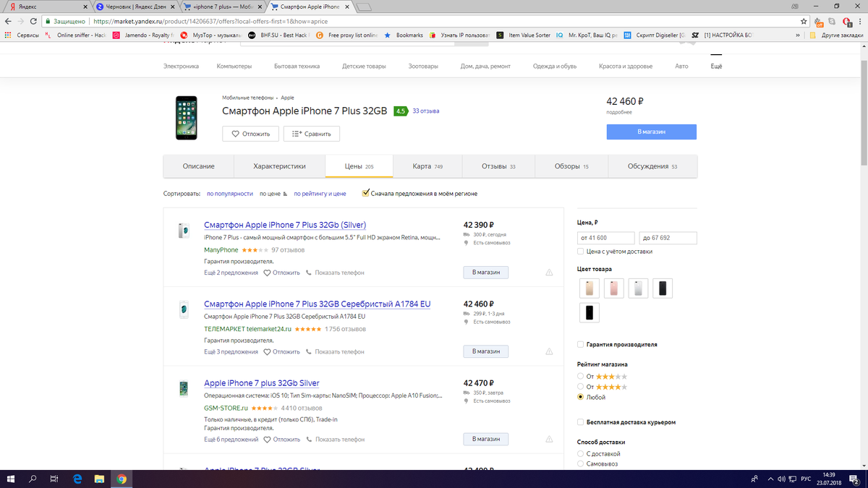Click В магазин for ManyPhone offer
This screenshot has height=488, width=868.
coord(486,273)
